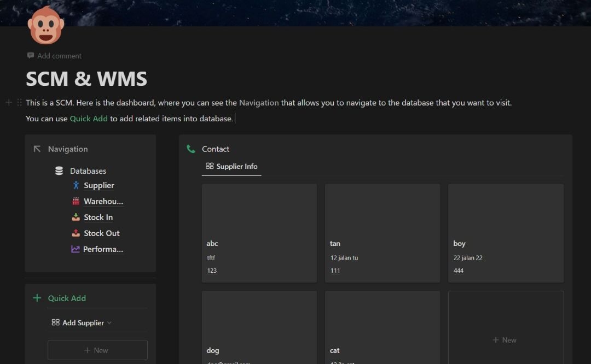Click the Stock Out upload icon
This screenshot has width=591, height=364.
click(x=76, y=233)
